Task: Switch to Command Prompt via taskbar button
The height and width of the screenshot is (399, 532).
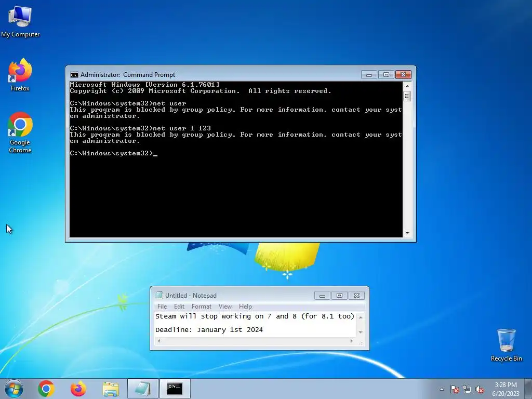Action: click(x=175, y=389)
